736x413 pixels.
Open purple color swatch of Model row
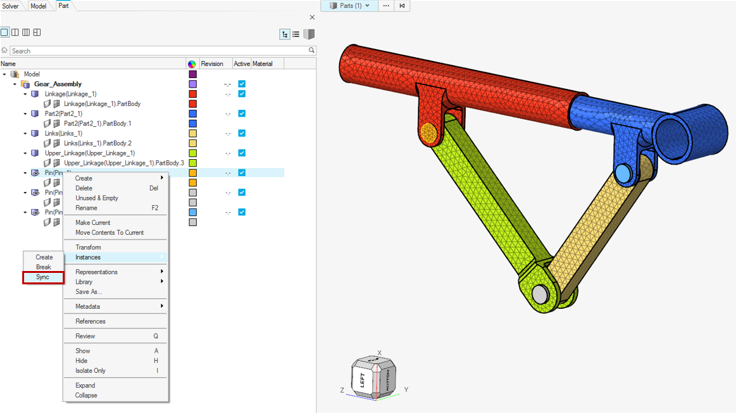192,74
